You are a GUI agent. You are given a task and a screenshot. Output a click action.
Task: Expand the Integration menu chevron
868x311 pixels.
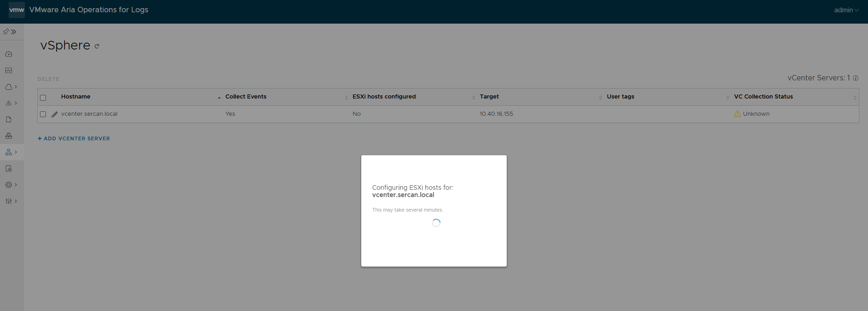click(16, 152)
